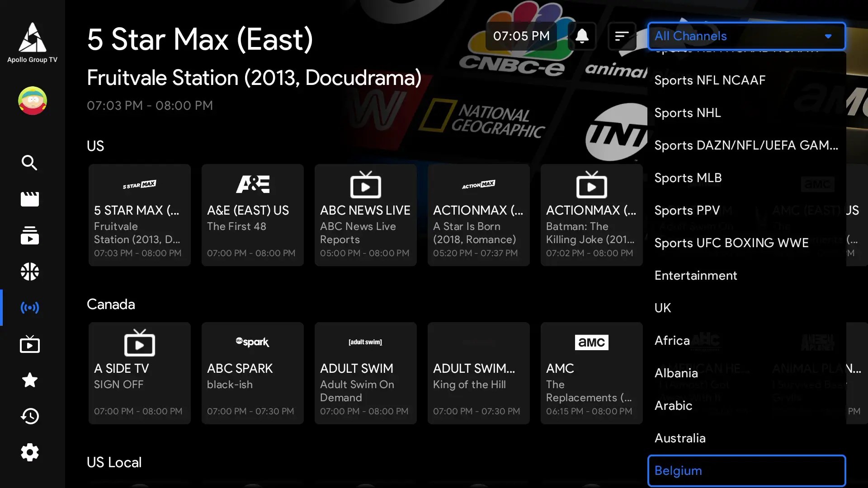Open ADULT SWIM On Demand card

coord(365,373)
